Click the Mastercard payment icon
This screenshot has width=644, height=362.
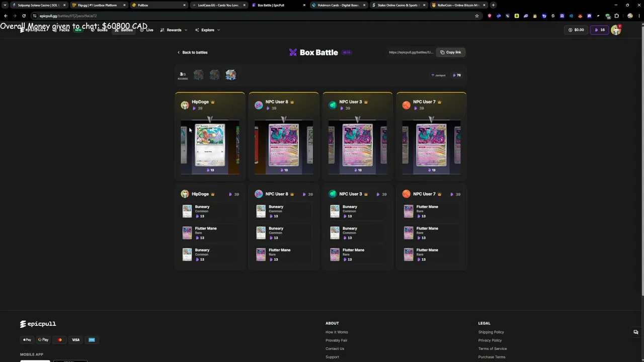(59, 340)
